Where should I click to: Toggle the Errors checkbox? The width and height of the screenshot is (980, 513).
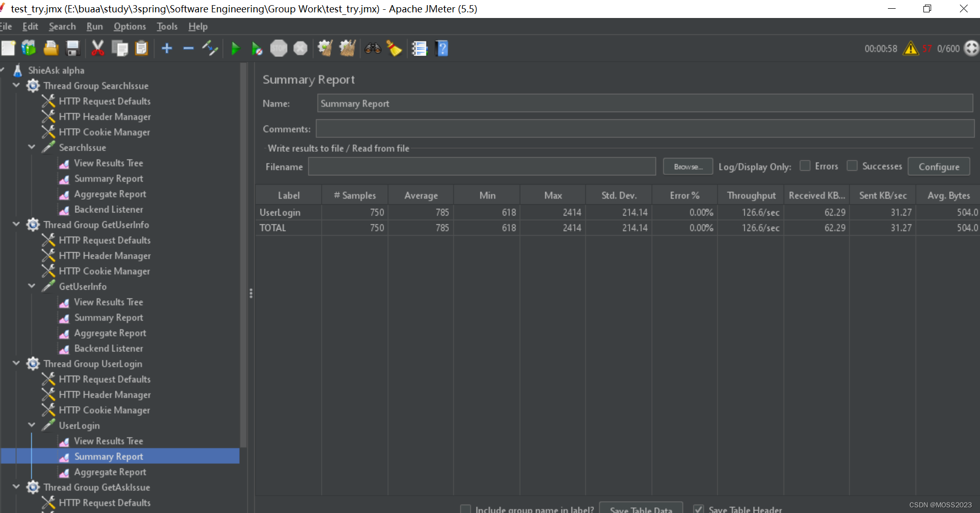[x=805, y=166]
